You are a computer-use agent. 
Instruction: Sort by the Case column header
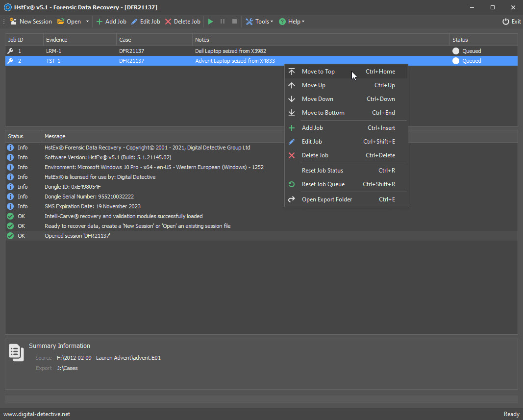(x=154, y=40)
